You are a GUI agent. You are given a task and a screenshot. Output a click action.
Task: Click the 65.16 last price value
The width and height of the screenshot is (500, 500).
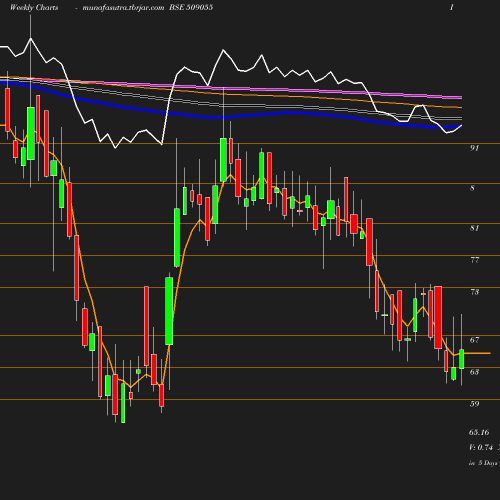click(x=479, y=432)
